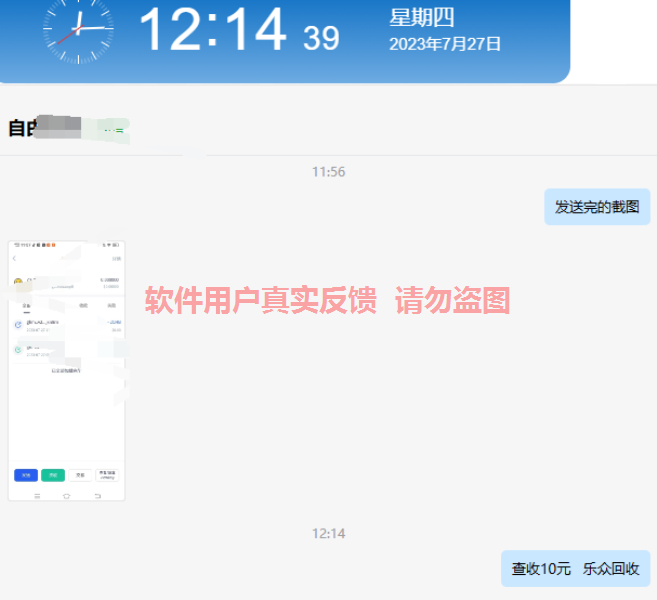Select the first tab in the phone screenshot
The width and height of the screenshot is (657, 600).
[27, 305]
